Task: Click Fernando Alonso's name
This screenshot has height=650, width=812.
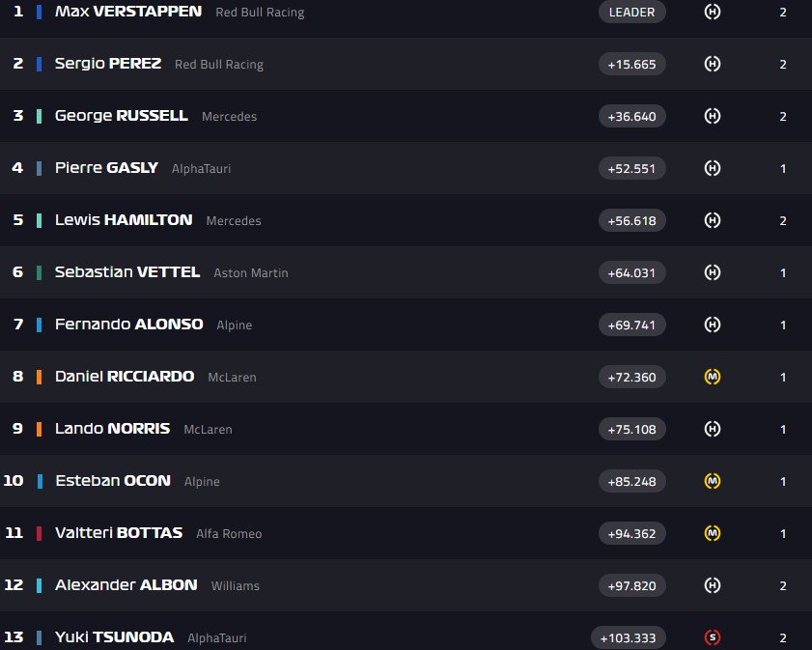Action: 129,325
